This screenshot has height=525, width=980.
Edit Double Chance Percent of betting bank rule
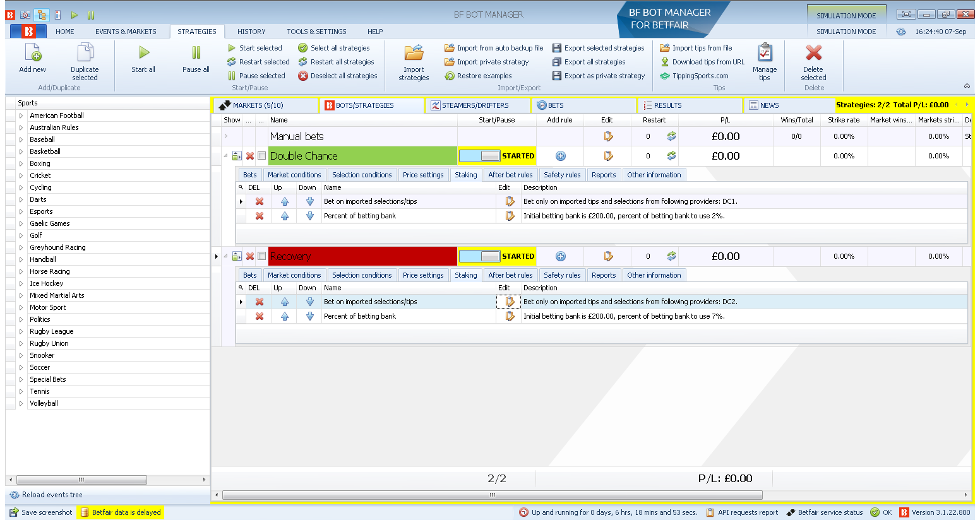510,216
